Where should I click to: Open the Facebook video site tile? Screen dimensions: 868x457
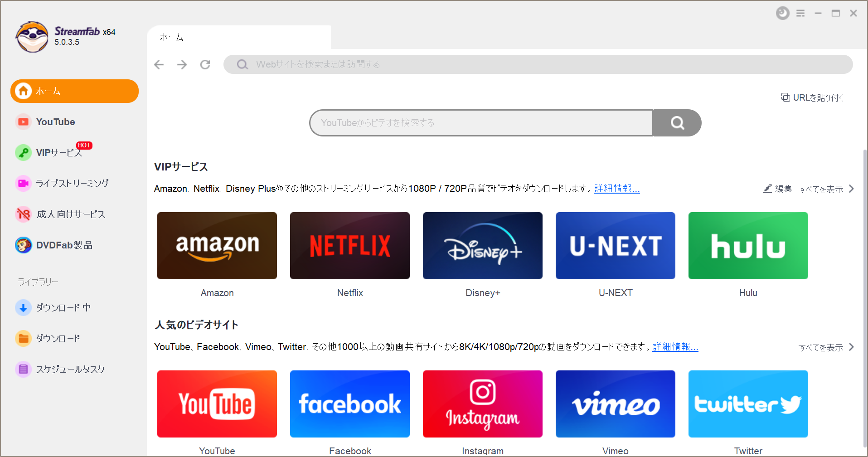(x=350, y=404)
